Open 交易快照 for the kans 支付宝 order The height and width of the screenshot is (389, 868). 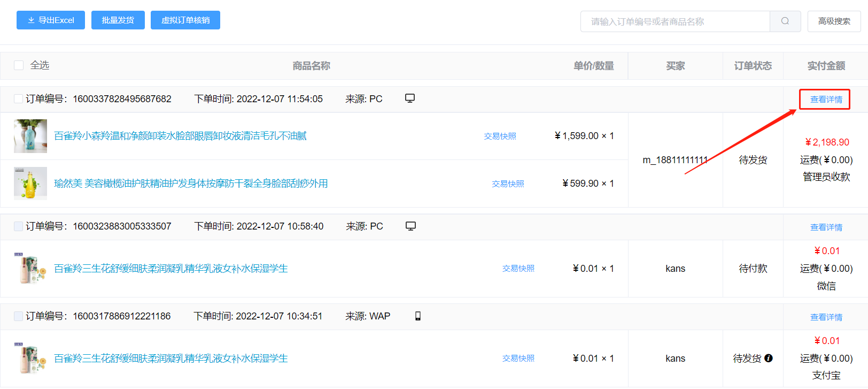(x=518, y=359)
